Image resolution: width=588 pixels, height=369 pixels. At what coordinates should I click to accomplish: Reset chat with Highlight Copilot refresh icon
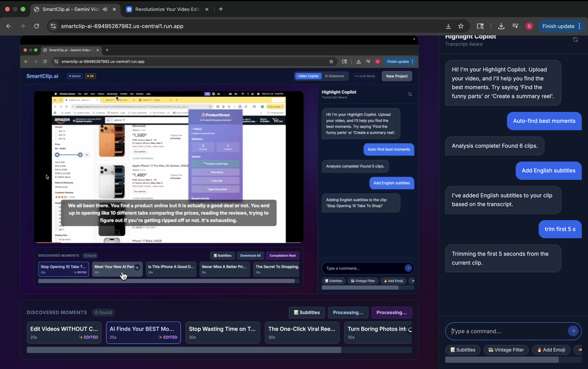pos(575,40)
